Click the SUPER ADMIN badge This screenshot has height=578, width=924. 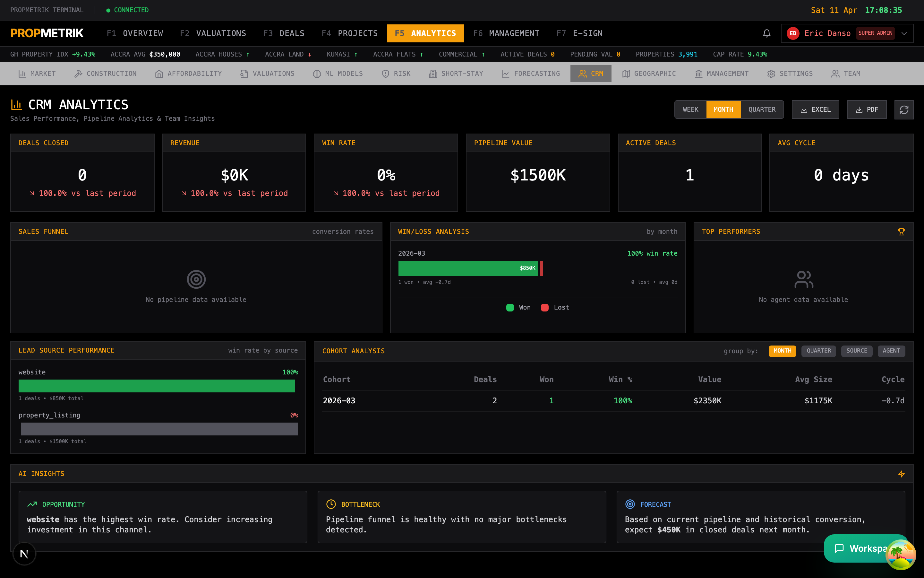[x=875, y=33]
